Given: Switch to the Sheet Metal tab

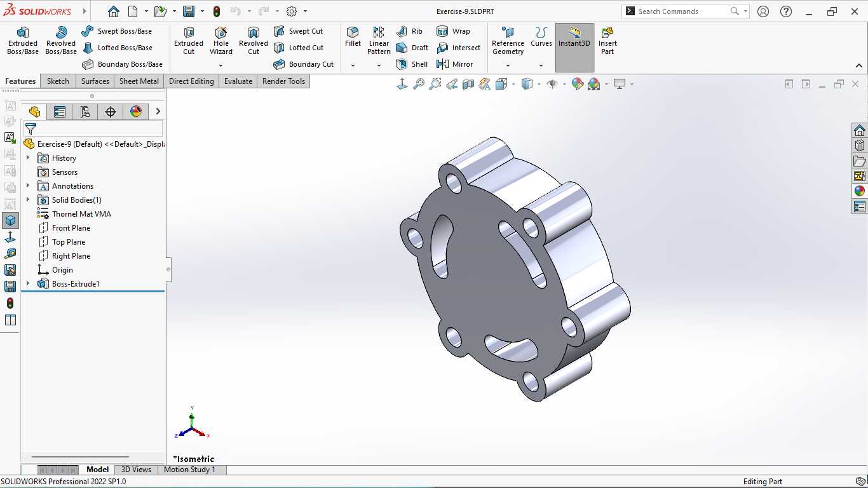Looking at the screenshot, I should pyautogui.click(x=139, y=81).
